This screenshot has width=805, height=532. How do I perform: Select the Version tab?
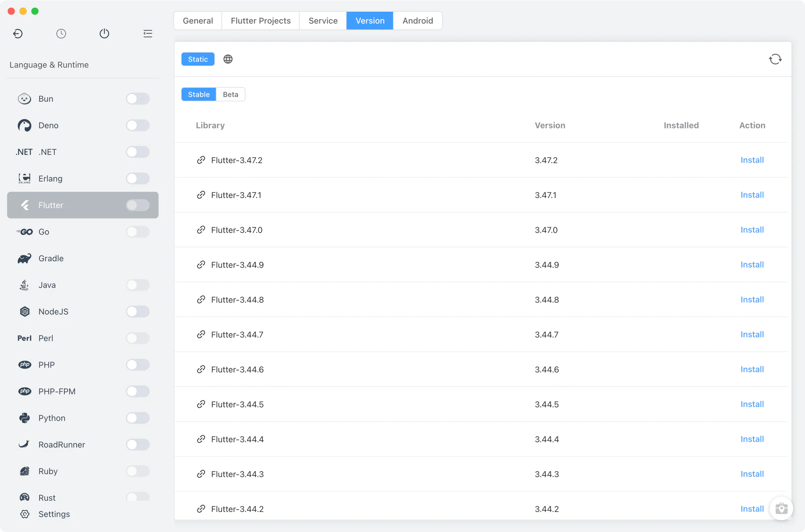(370, 20)
